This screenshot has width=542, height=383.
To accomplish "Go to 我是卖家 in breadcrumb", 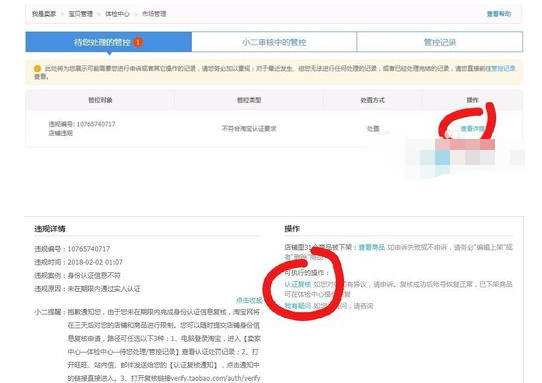I will pyautogui.click(x=44, y=14).
